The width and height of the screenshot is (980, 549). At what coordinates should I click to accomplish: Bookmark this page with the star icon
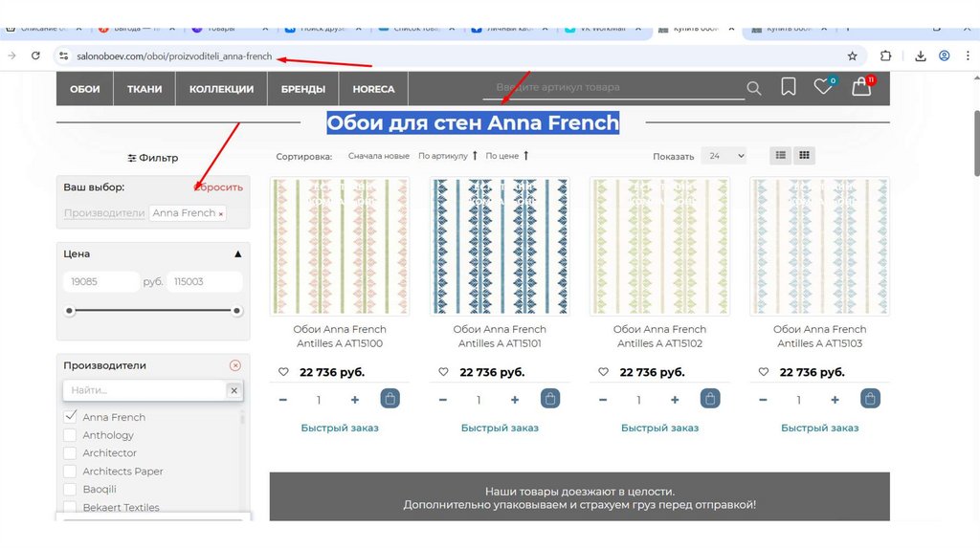pos(852,56)
